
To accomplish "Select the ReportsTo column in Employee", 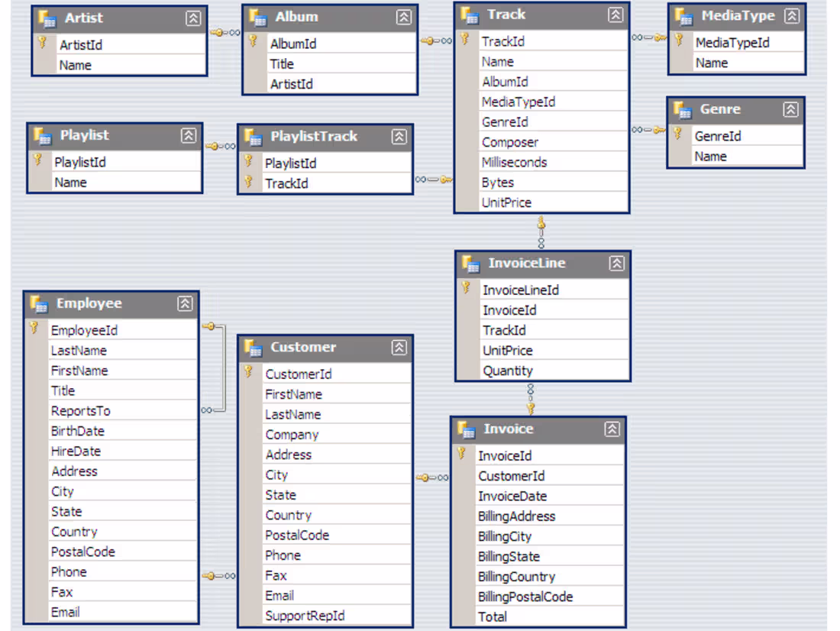I will tap(81, 410).
